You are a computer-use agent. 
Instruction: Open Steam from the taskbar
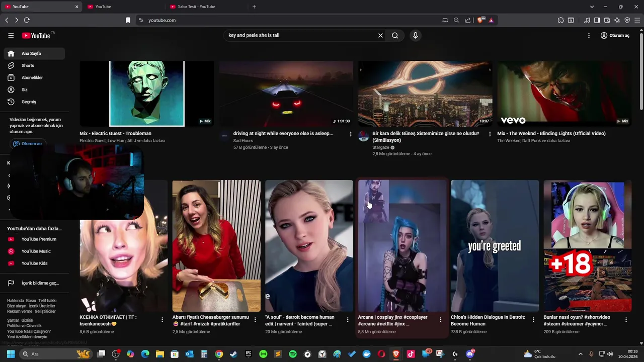coord(233,354)
